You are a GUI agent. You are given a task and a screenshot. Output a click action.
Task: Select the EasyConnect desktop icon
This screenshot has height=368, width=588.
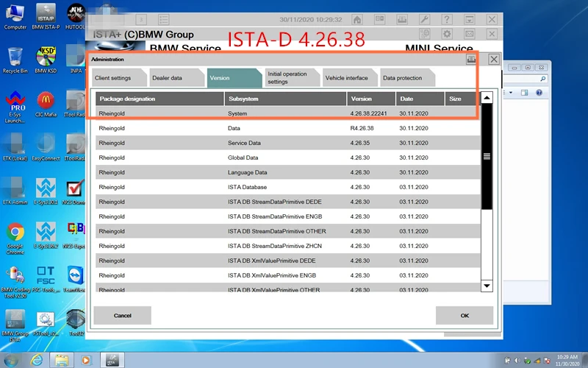point(46,149)
